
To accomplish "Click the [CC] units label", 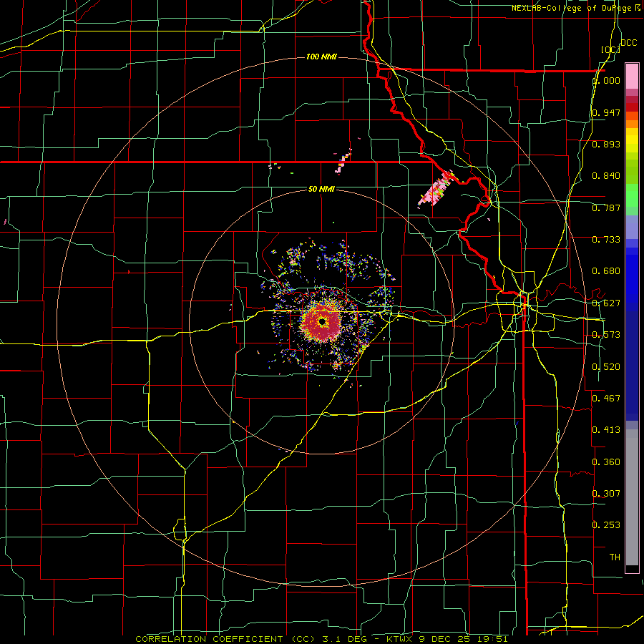I will (x=610, y=49).
